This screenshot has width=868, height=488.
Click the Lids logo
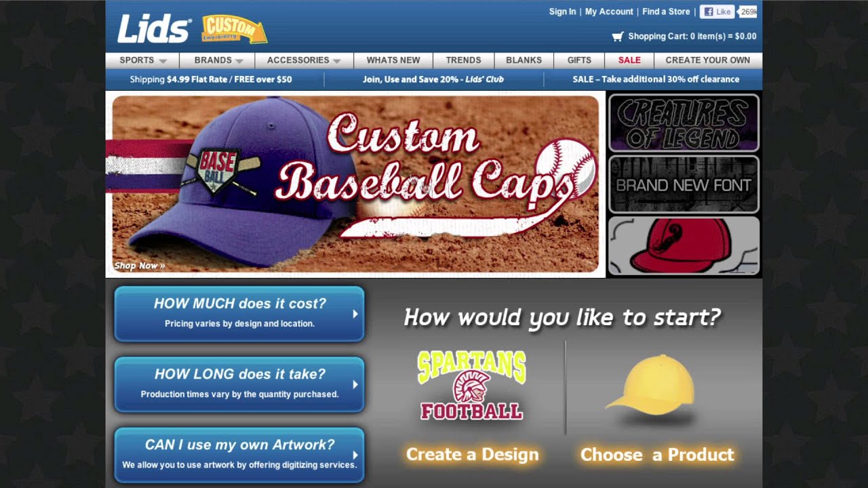[154, 28]
